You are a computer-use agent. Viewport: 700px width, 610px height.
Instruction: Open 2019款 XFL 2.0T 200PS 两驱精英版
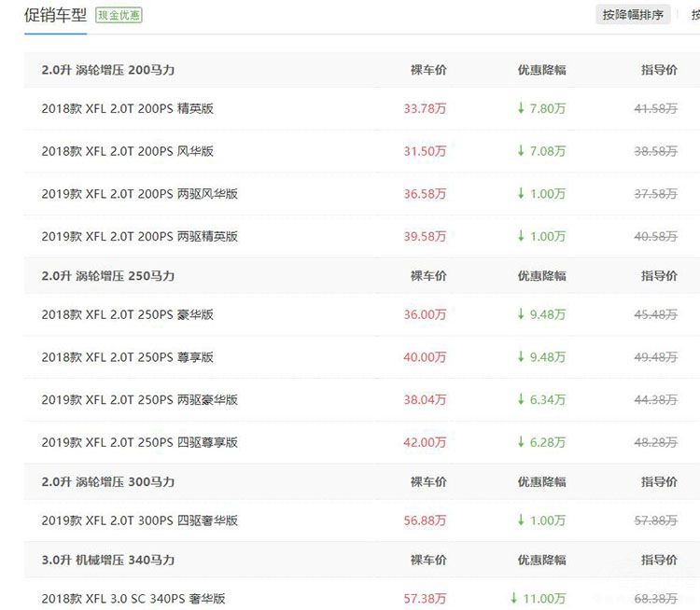point(139,236)
